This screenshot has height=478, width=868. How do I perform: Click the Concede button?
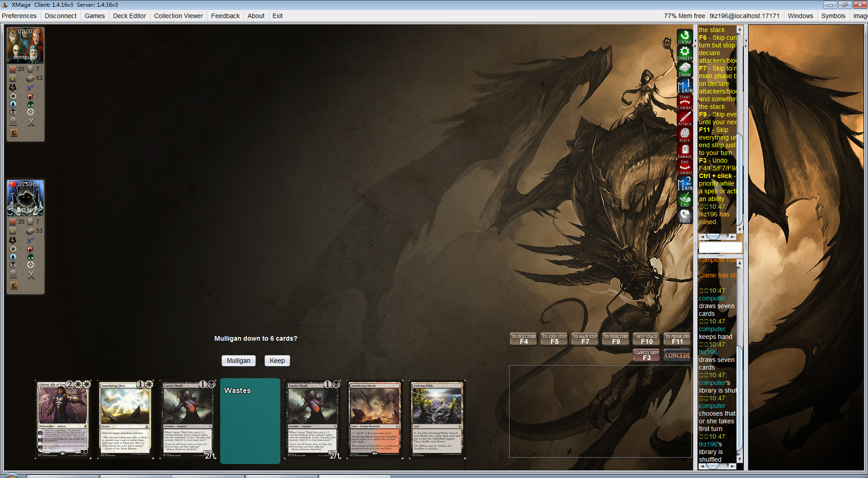point(677,356)
